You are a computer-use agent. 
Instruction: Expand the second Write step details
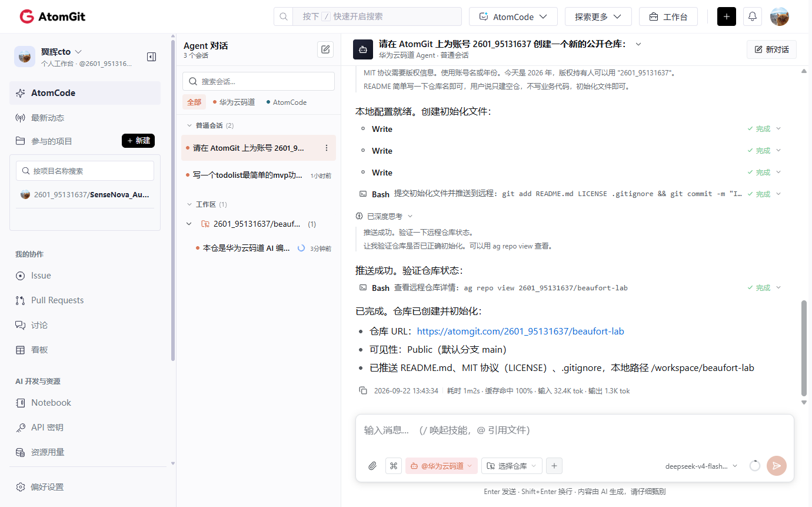[x=778, y=150]
